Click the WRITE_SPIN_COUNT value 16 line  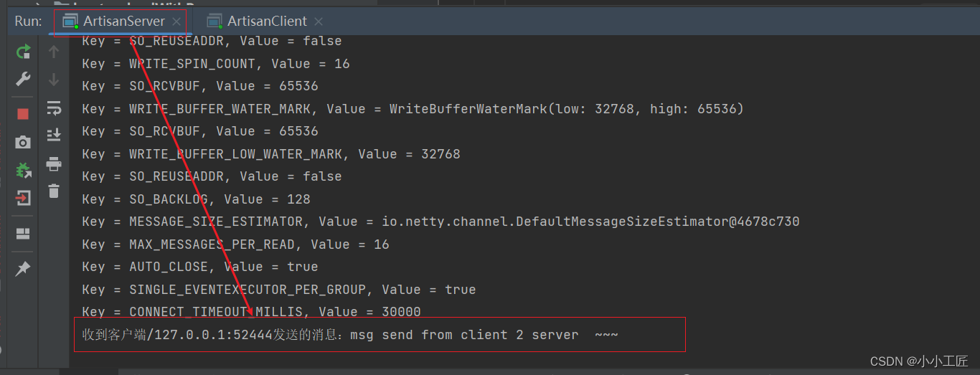216,64
